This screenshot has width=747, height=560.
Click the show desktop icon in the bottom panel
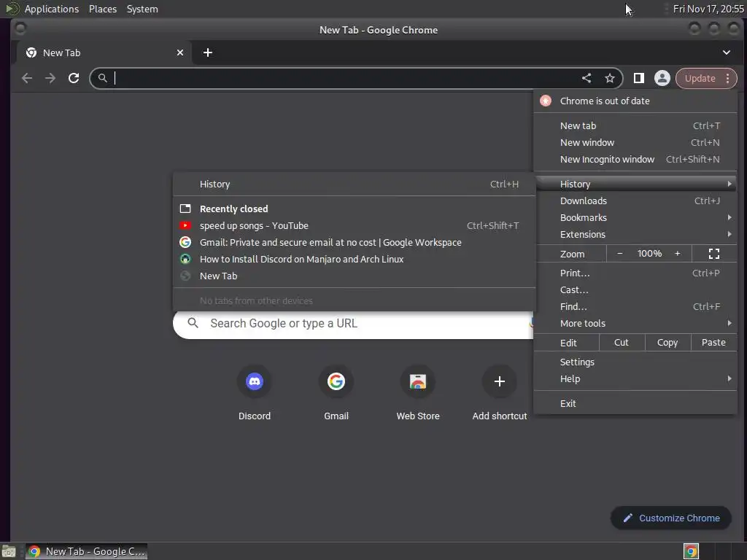tap(9, 552)
